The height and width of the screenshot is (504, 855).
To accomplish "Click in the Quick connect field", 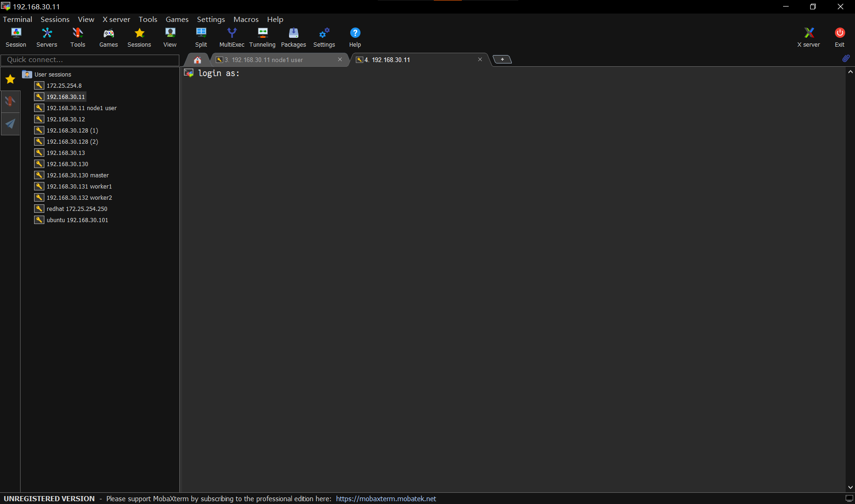I will coord(90,60).
